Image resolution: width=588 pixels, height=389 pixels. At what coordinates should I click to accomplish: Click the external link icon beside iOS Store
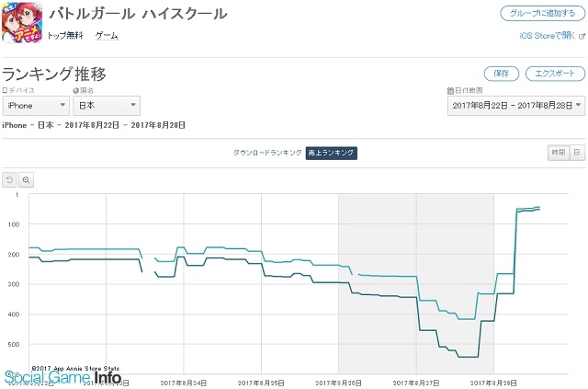tap(582, 37)
